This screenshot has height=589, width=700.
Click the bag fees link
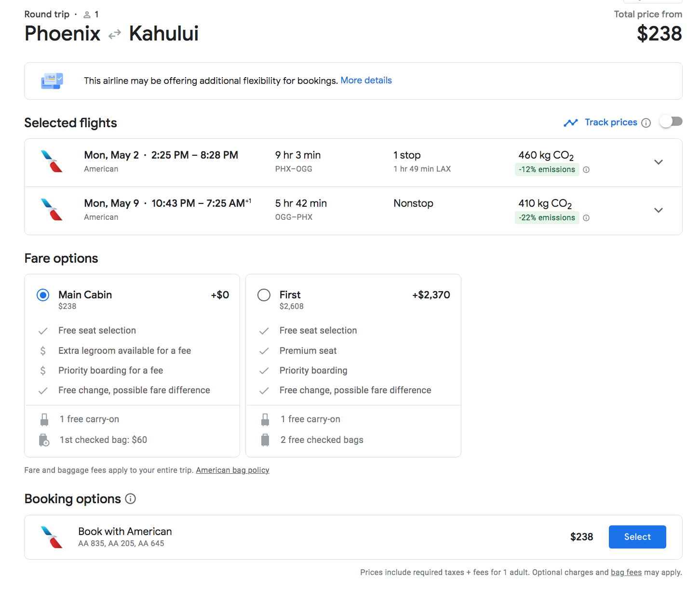tap(626, 572)
